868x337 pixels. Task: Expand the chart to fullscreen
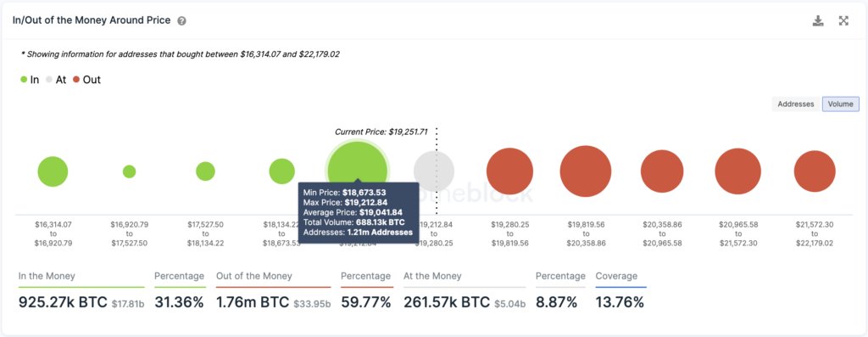[843, 21]
